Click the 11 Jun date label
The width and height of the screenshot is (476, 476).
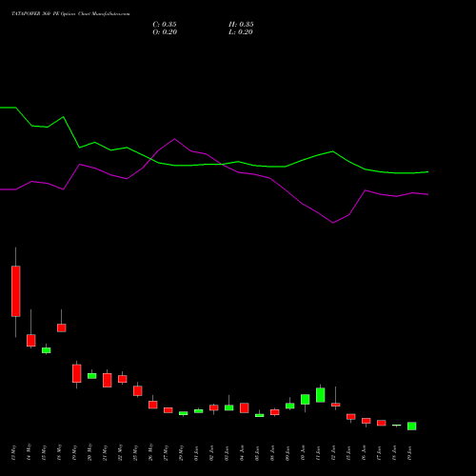318,453
